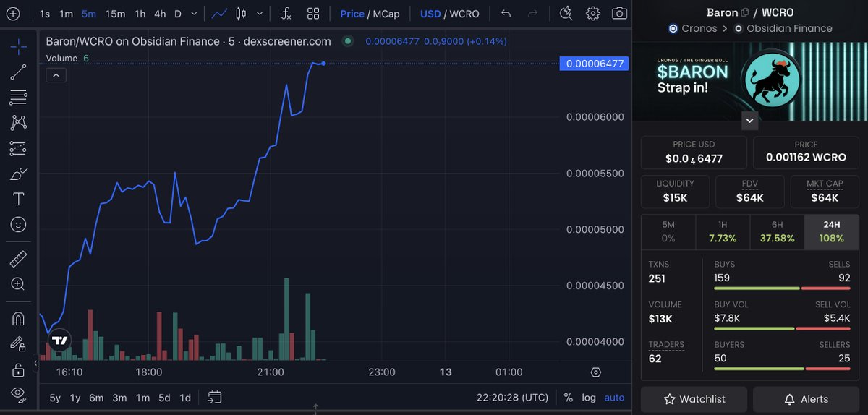Undo the last chart action
Viewport: 868px width, 415px height.
pyautogui.click(x=506, y=14)
